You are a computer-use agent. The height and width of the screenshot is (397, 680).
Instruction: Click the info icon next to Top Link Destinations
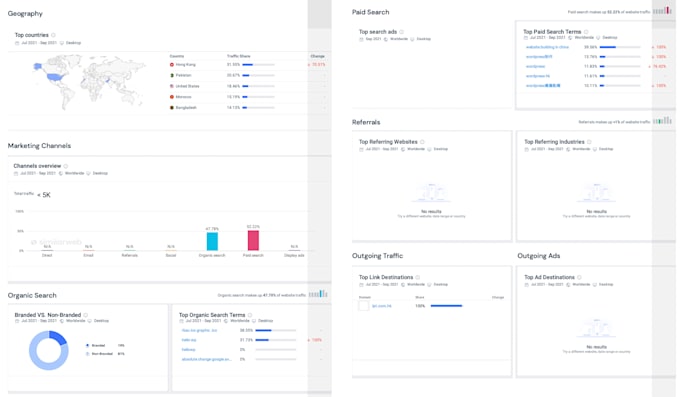click(x=418, y=277)
